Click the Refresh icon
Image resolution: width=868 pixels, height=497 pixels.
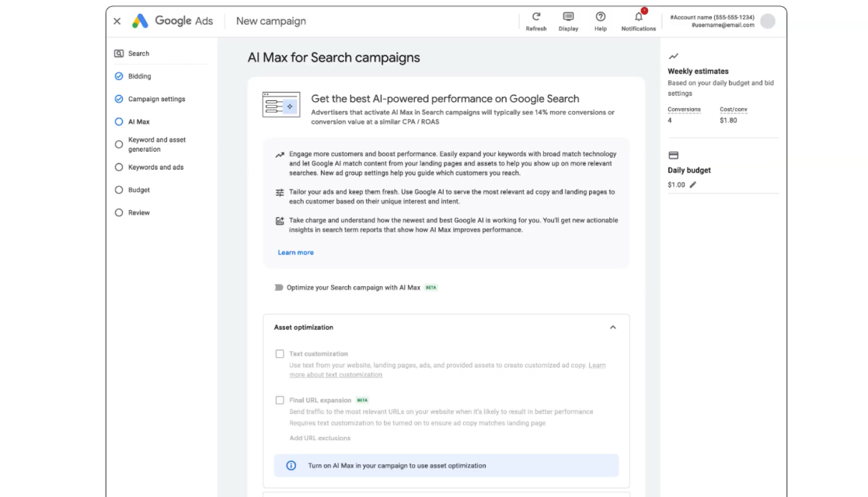pos(536,16)
